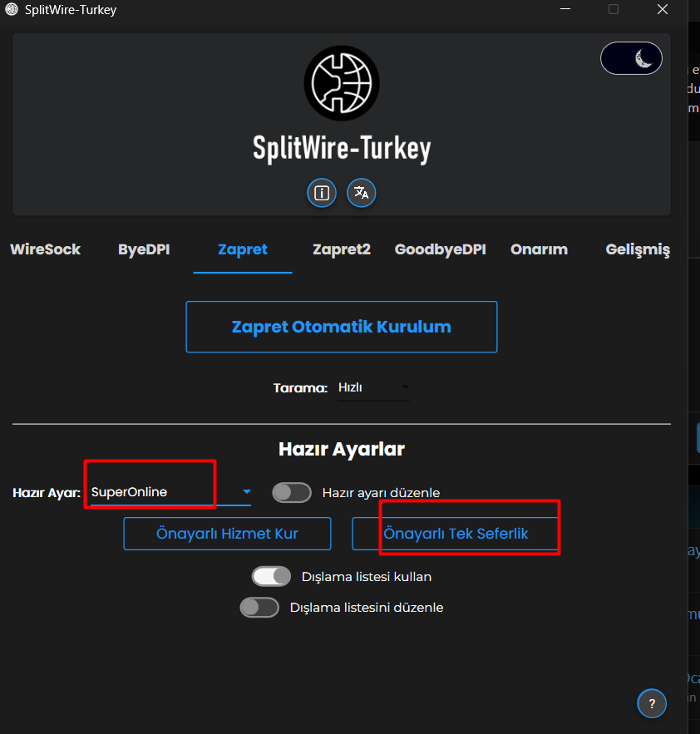Open the Tarama Hızlı dropdown
This screenshot has height=734, width=700.
click(x=373, y=387)
